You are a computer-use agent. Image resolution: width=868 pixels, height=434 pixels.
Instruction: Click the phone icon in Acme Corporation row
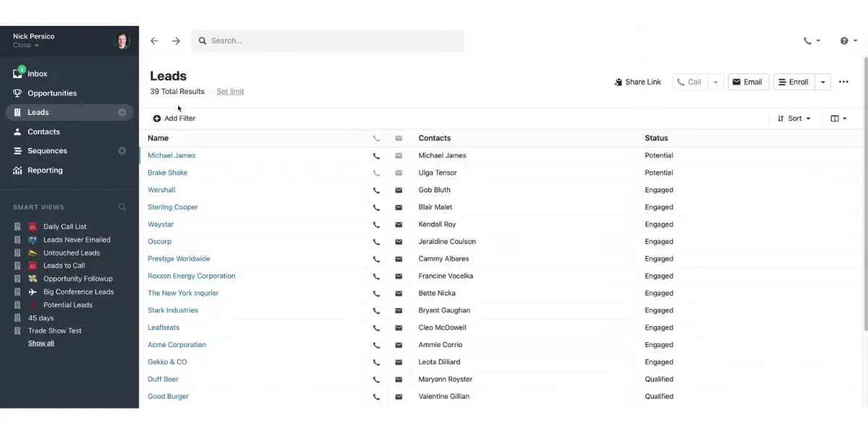[376, 345]
